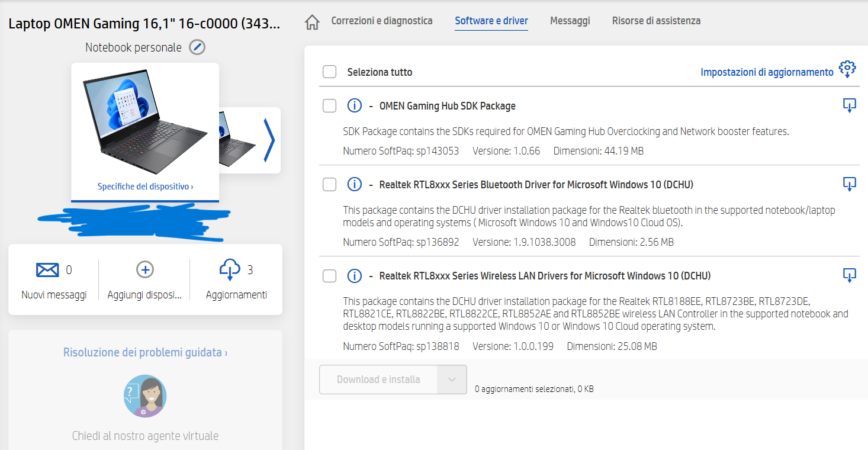Image resolution: width=868 pixels, height=450 pixels.
Task: Switch to the Messaggi tab
Action: [570, 20]
